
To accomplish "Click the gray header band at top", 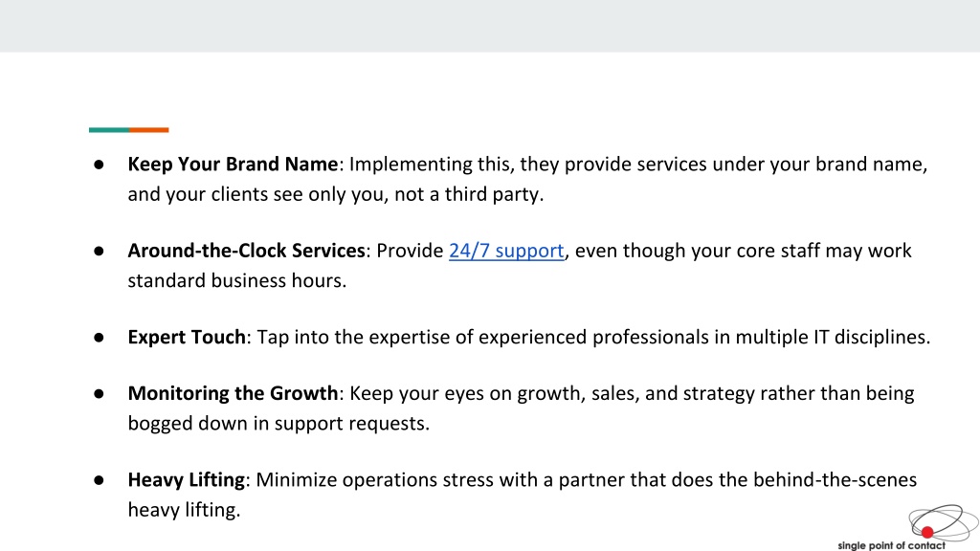I will pyautogui.click(x=490, y=26).
